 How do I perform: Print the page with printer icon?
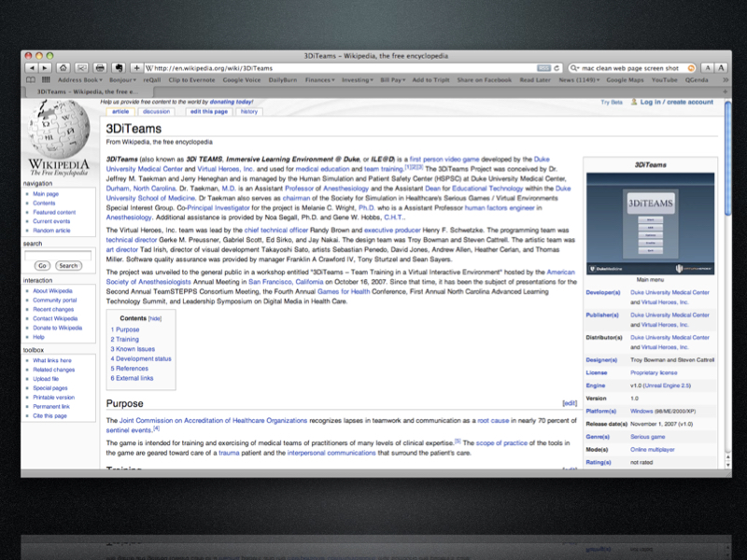100,68
